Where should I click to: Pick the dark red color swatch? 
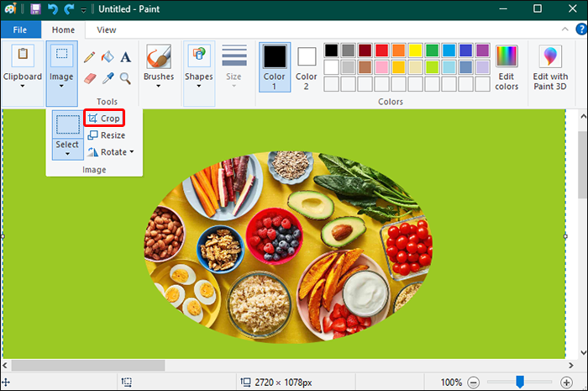[365, 50]
